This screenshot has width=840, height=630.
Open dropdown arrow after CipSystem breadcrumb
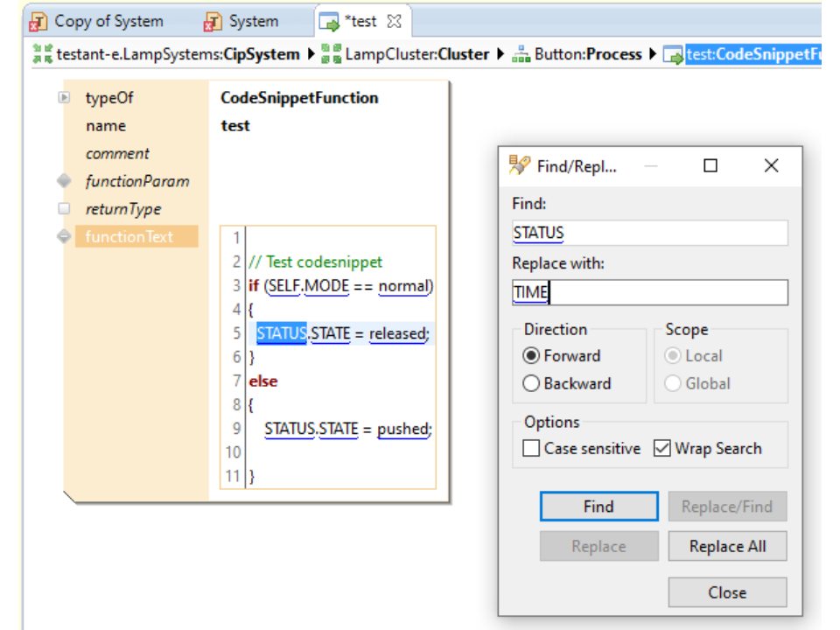pyautogui.click(x=309, y=54)
